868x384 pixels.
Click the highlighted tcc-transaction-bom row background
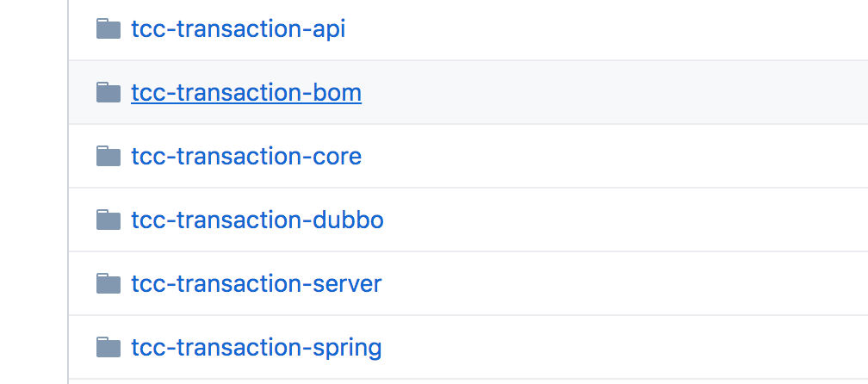[603, 92]
